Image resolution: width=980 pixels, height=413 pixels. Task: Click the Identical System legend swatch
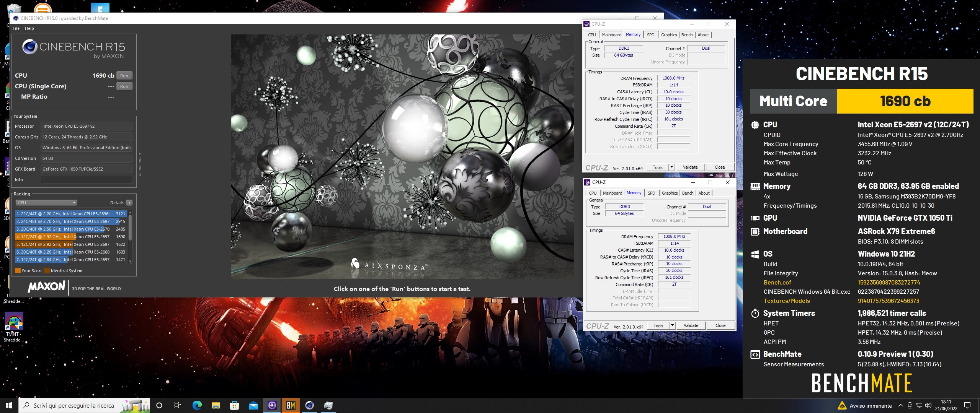[x=47, y=271]
